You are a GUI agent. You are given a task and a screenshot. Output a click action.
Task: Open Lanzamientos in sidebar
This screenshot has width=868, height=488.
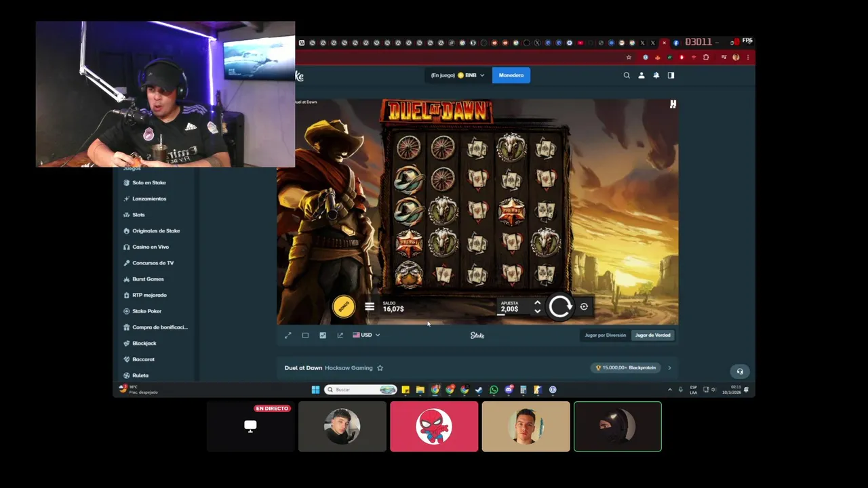coord(149,199)
